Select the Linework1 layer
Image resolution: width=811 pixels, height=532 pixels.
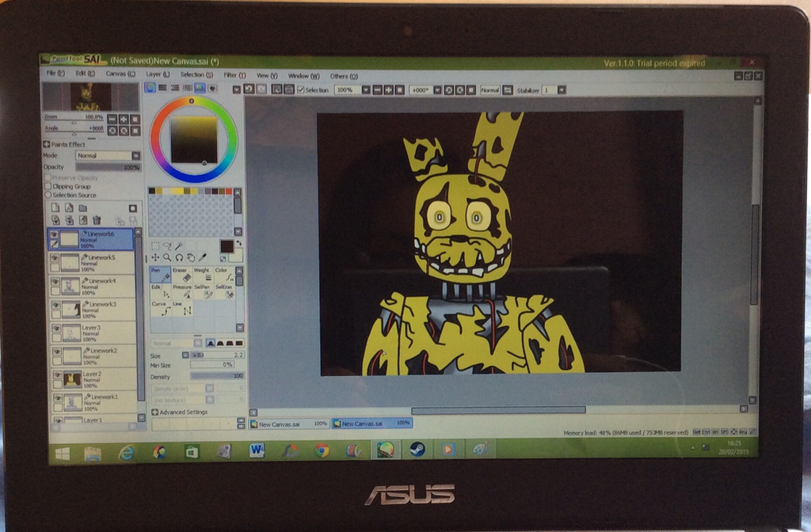pos(94,402)
